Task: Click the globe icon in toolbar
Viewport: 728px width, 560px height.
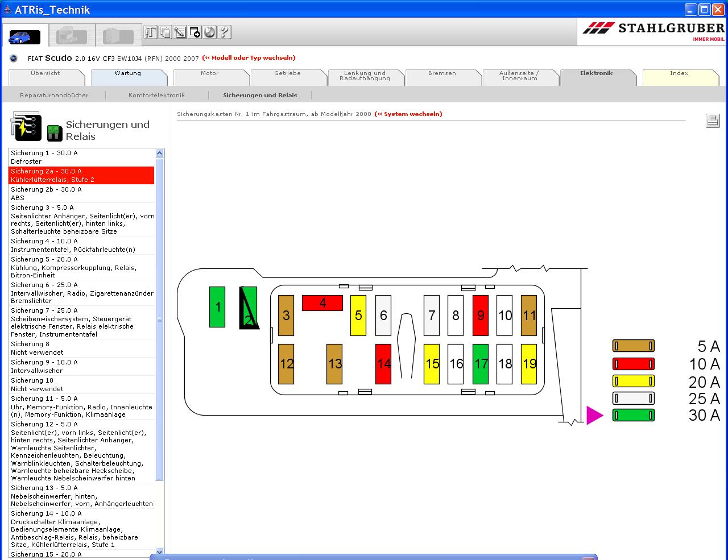Action: click(x=210, y=32)
